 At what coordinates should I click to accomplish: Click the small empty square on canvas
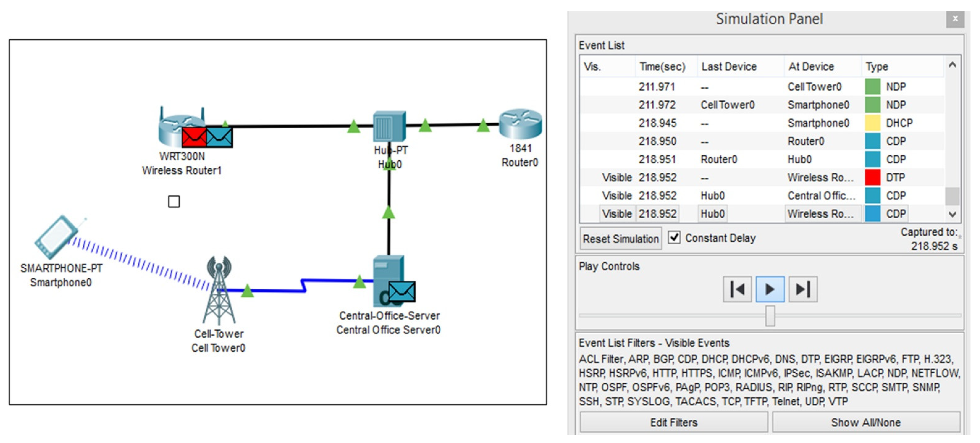pyautogui.click(x=174, y=202)
